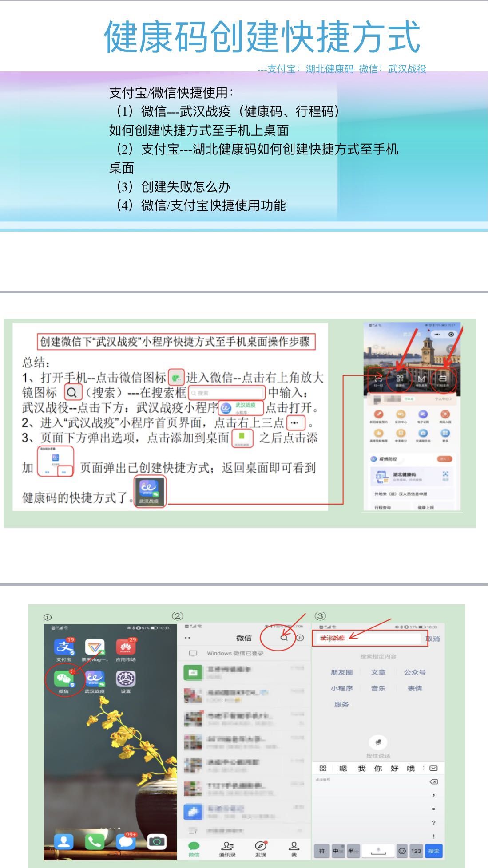The width and height of the screenshot is (488, 868).
Task: Choose the 音乐 search category
Action: click(378, 688)
